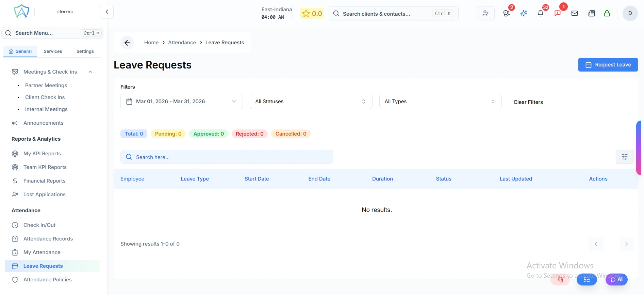The width and height of the screenshot is (644, 295).
Task: Collapse the Meetings & Check-ins section
Action: pyautogui.click(x=90, y=72)
